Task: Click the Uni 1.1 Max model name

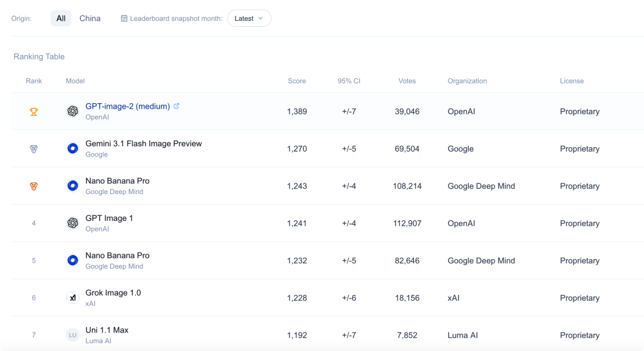Action: click(107, 330)
